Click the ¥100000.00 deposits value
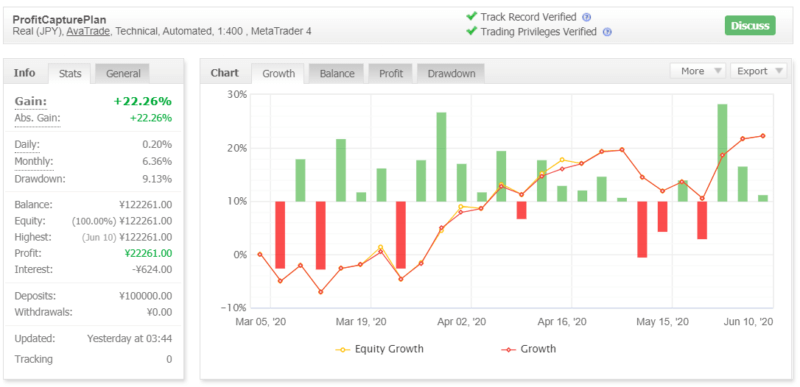The image size is (800, 387). coord(145,296)
